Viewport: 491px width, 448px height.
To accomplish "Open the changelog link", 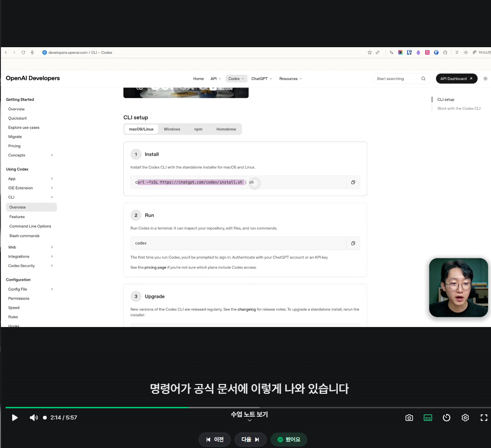I will [247, 309].
